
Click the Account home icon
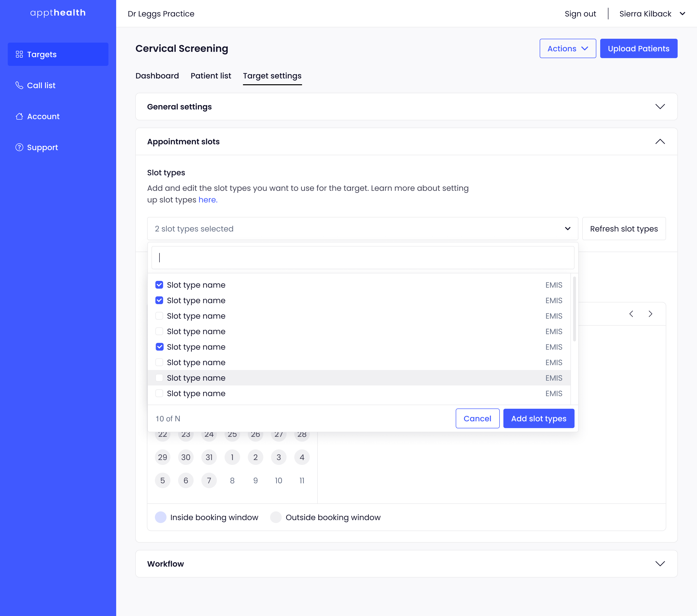tap(19, 116)
